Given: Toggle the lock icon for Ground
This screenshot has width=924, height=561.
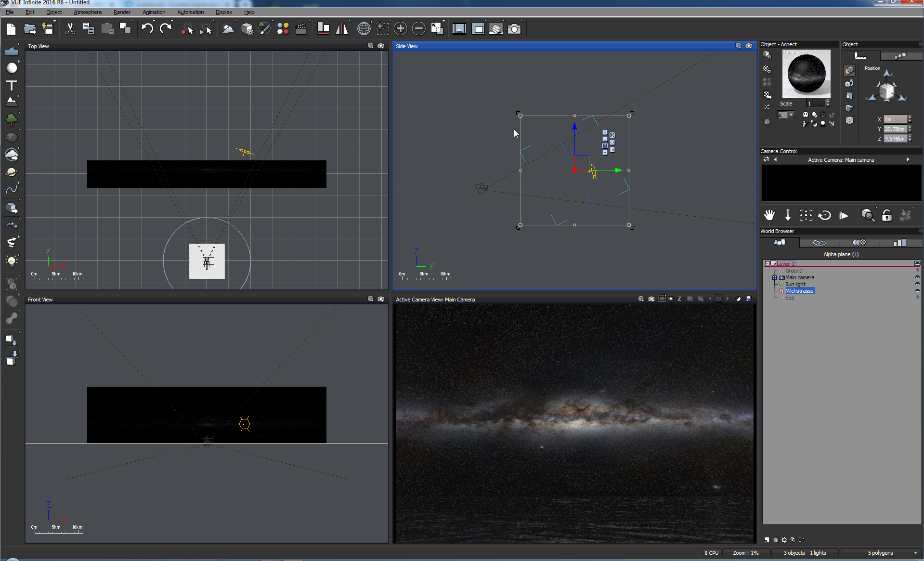Looking at the screenshot, I should coord(917,271).
